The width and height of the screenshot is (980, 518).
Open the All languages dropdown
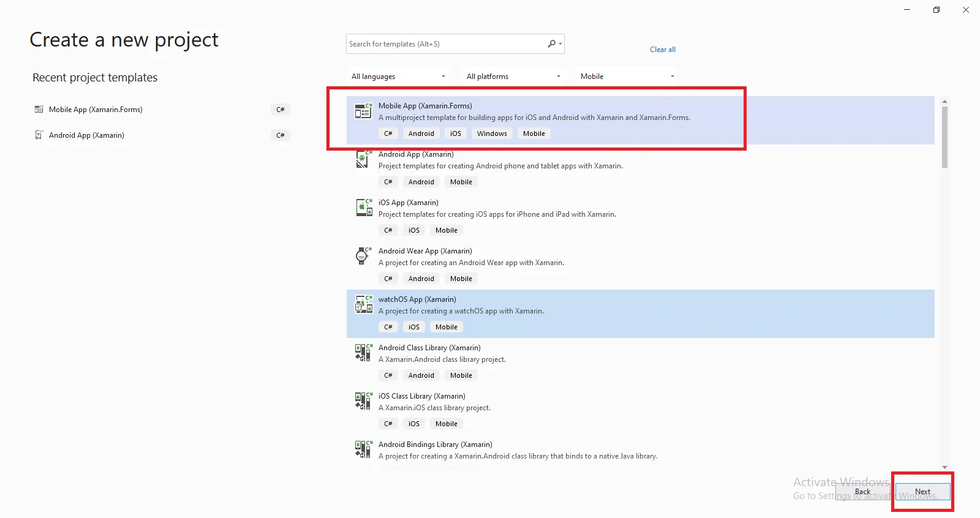(x=399, y=77)
